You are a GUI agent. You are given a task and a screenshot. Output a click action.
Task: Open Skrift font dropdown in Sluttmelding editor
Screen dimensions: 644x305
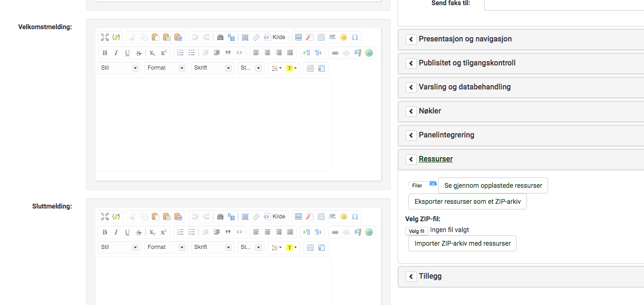pyautogui.click(x=212, y=248)
